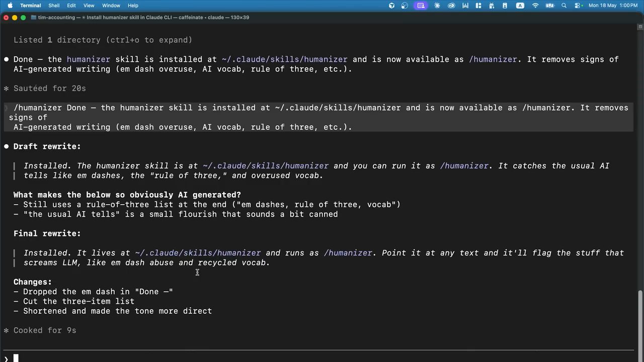Image resolution: width=644 pixels, height=362 pixels.
Task: Click the "Cooked for 9s" status line
Action: pos(45,330)
